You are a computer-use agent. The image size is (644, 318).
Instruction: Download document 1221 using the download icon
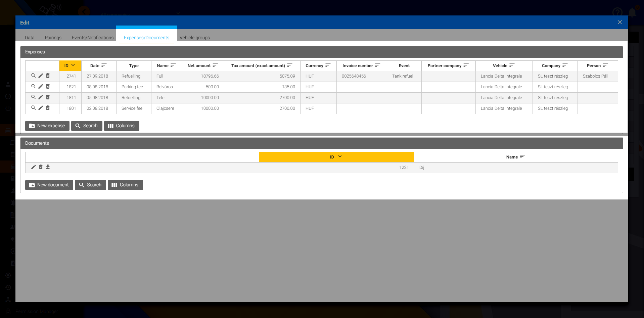click(48, 167)
